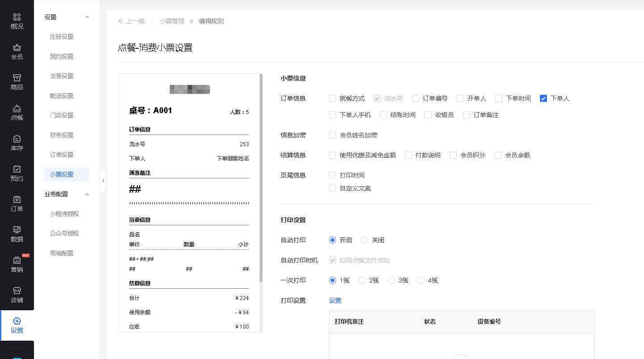Tick the 订单备注 checkbox
Screen dimensions: 644x359
467,115
